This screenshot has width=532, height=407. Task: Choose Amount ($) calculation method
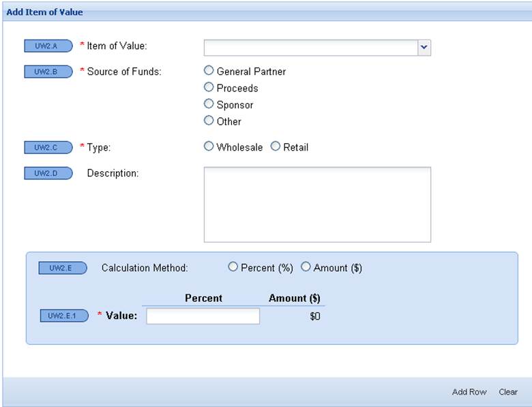[306, 267]
